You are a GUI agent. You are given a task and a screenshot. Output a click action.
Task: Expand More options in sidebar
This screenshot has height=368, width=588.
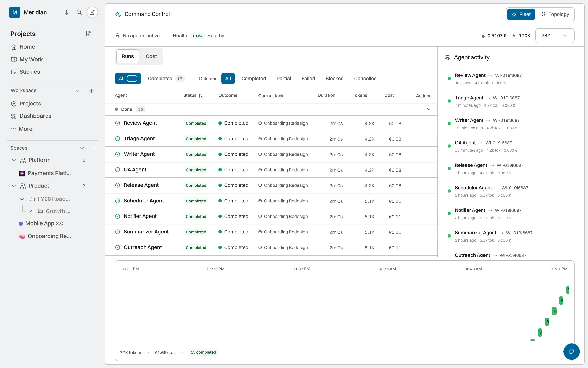22,129
